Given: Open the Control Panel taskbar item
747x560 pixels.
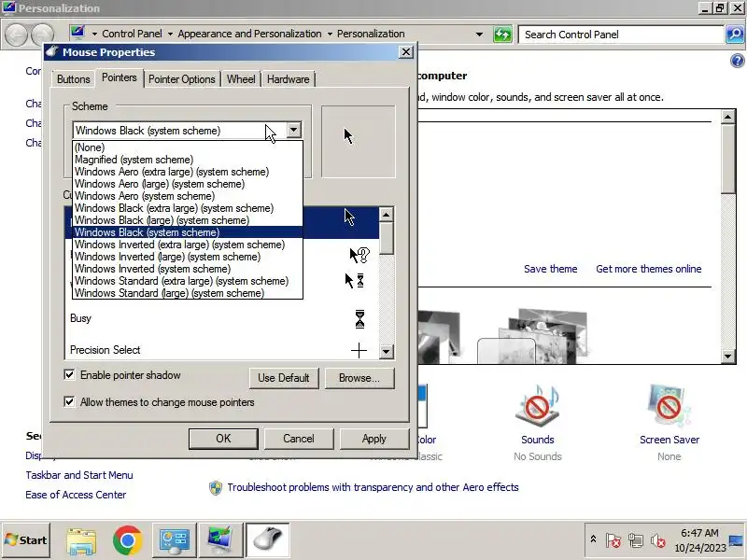Looking at the screenshot, I should point(175,540).
